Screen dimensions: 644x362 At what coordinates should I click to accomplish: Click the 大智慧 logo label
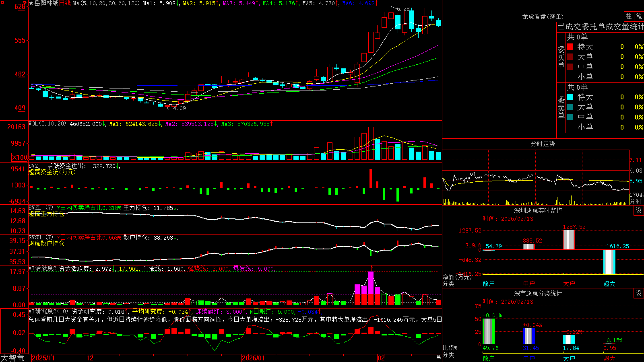[x=12, y=358]
